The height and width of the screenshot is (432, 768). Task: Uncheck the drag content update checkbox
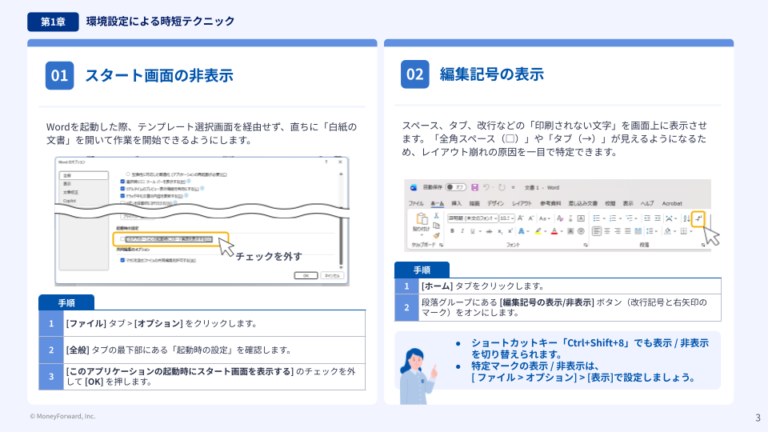[x=122, y=196]
